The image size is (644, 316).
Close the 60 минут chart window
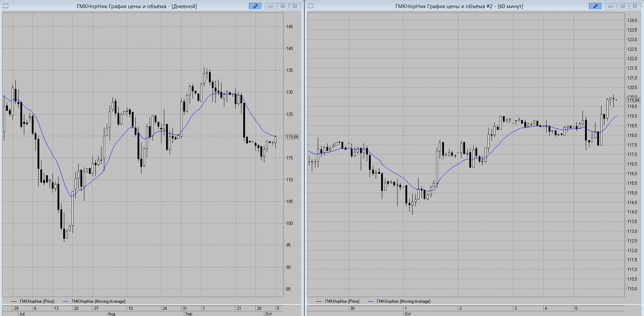635,6
